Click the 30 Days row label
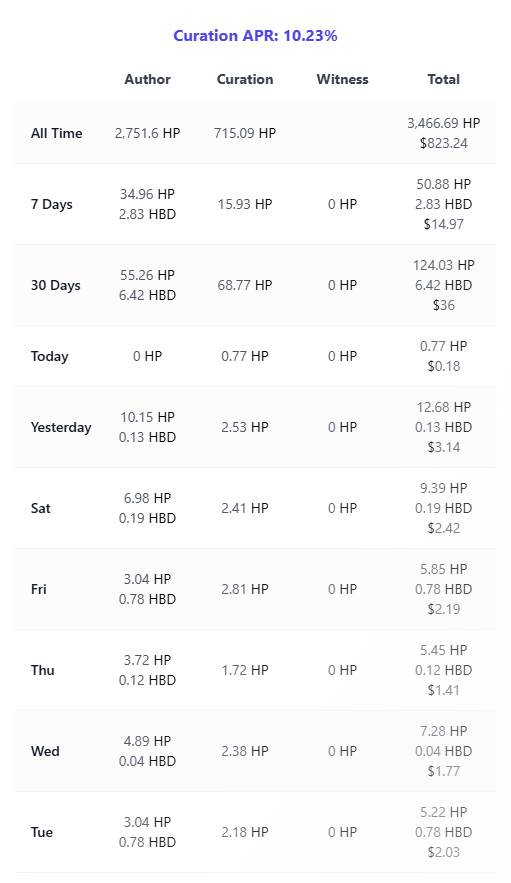The width and height of the screenshot is (511, 883). [x=56, y=286]
